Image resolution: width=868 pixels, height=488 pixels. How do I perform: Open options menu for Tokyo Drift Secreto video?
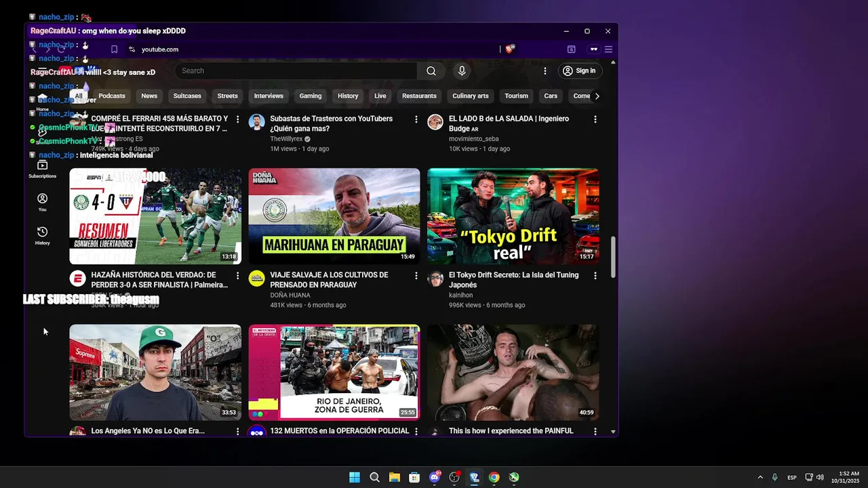point(595,276)
